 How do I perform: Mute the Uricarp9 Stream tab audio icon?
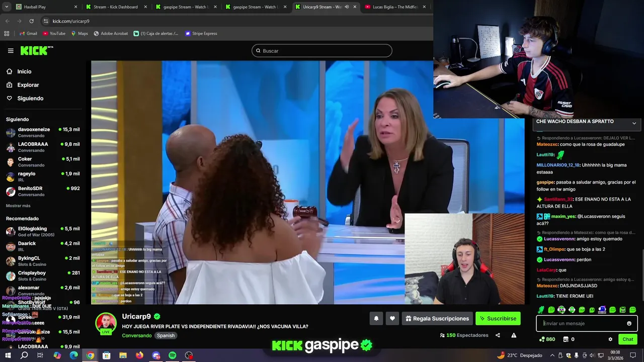point(347,7)
